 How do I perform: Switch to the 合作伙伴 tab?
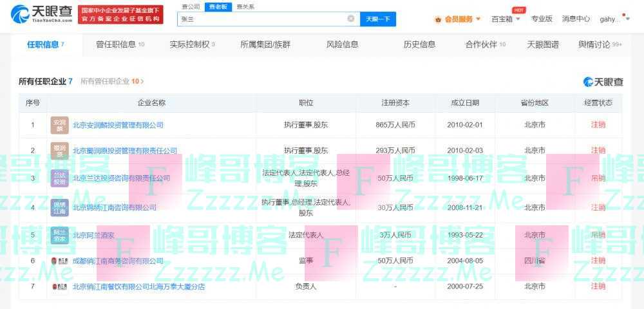[x=485, y=44]
